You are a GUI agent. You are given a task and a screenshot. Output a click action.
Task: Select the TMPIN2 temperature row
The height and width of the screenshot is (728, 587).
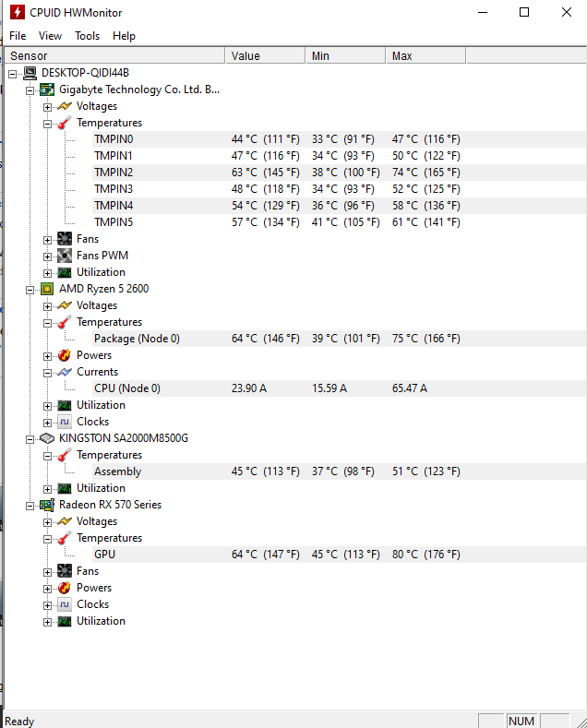click(114, 173)
